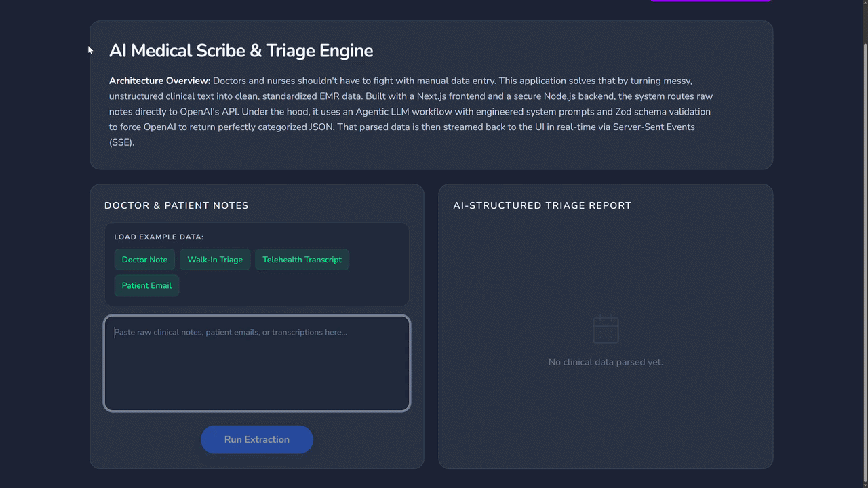Click the example data chips container

[256, 264]
